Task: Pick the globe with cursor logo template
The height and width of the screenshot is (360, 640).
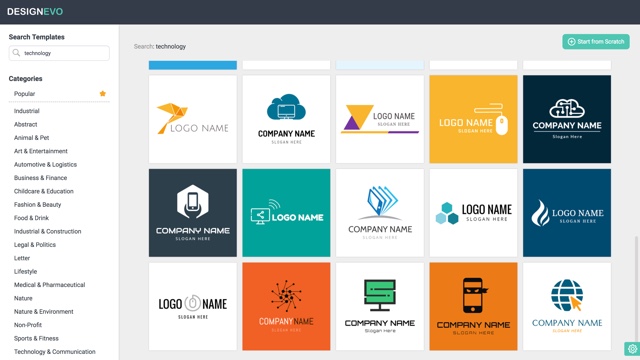Action: 567,306
